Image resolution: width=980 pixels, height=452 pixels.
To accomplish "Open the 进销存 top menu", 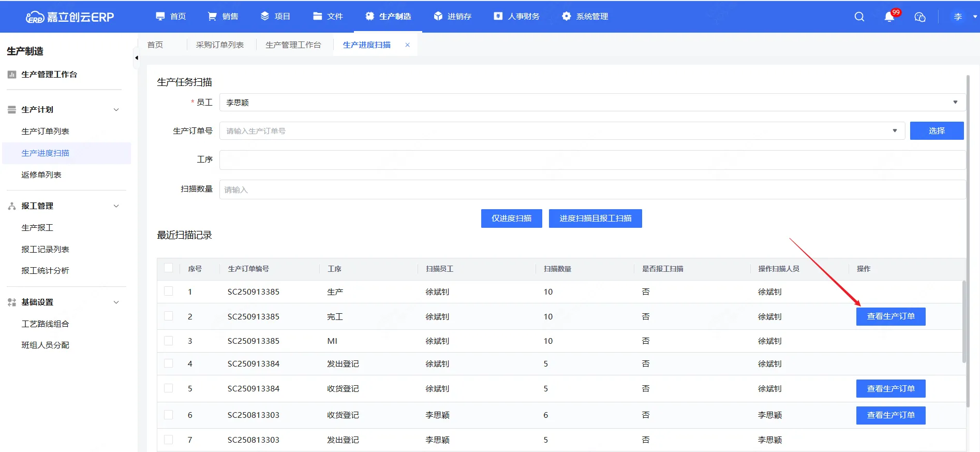I will [453, 17].
